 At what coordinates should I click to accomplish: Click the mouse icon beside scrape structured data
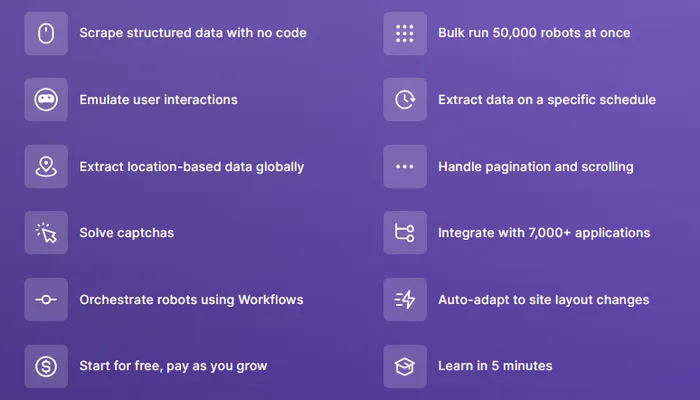coord(46,33)
